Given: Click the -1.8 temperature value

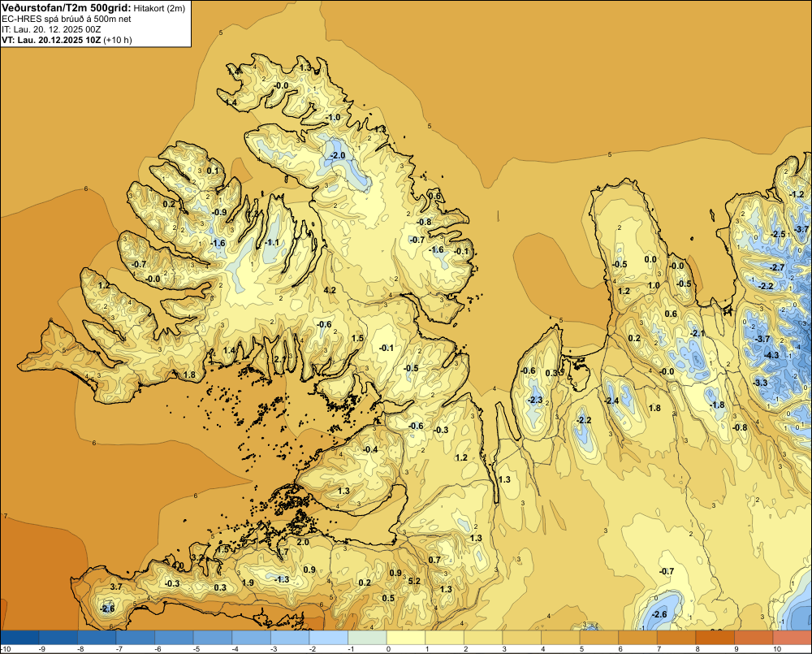Looking at the screenshot, I should (x=717, y=405).
